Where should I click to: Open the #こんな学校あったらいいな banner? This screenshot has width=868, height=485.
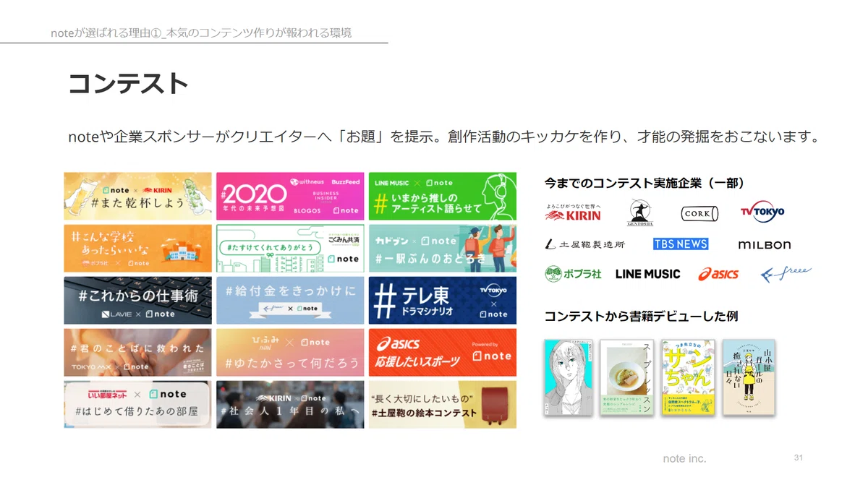click(138, 248)
